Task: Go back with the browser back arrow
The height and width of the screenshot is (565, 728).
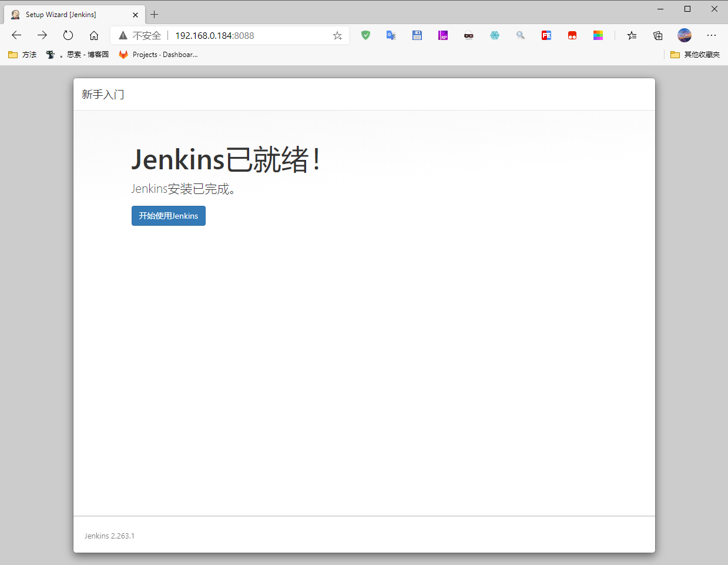Action: pos(16,35)
